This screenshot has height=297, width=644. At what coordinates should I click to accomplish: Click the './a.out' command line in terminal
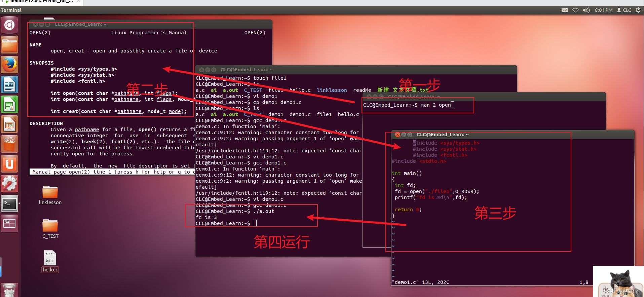(x=235, y=211)
